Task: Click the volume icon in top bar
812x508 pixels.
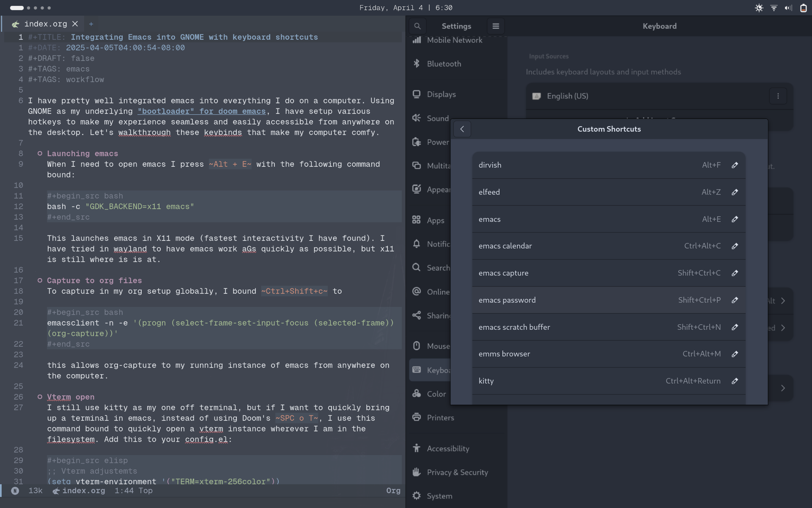Action: click(788, 8)
